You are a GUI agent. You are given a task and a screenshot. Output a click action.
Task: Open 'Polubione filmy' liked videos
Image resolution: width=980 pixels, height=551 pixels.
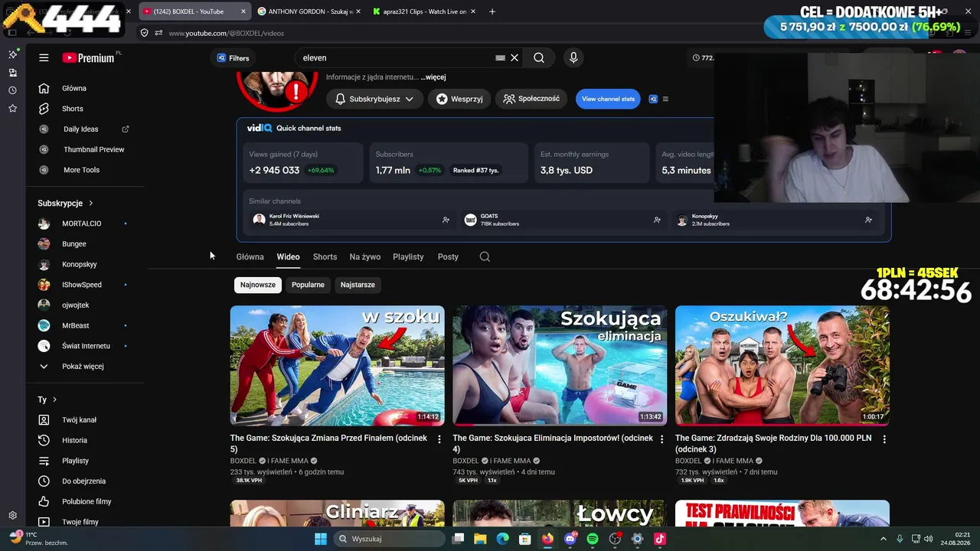coord(85,501)
